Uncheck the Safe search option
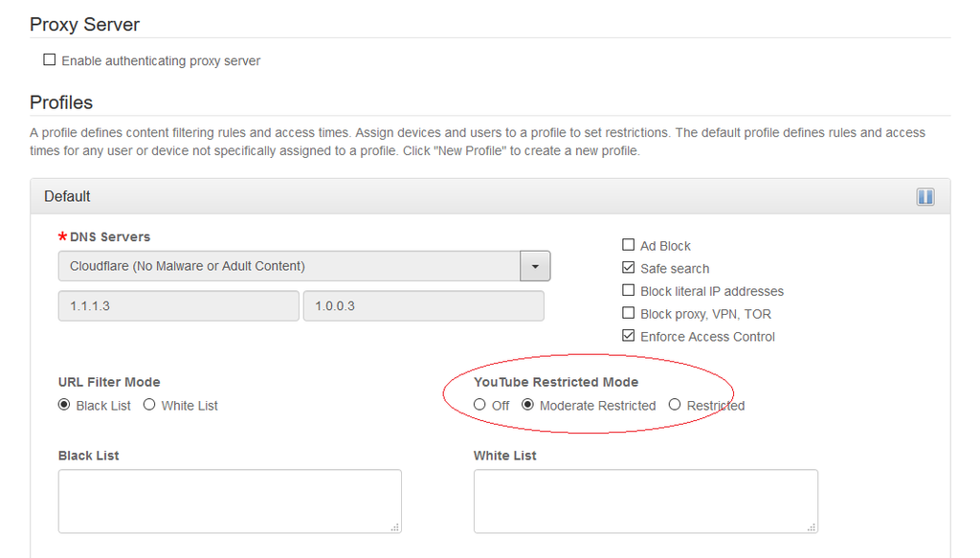The height and width of the screenshot is (558, 980). (x=629, y=269)
